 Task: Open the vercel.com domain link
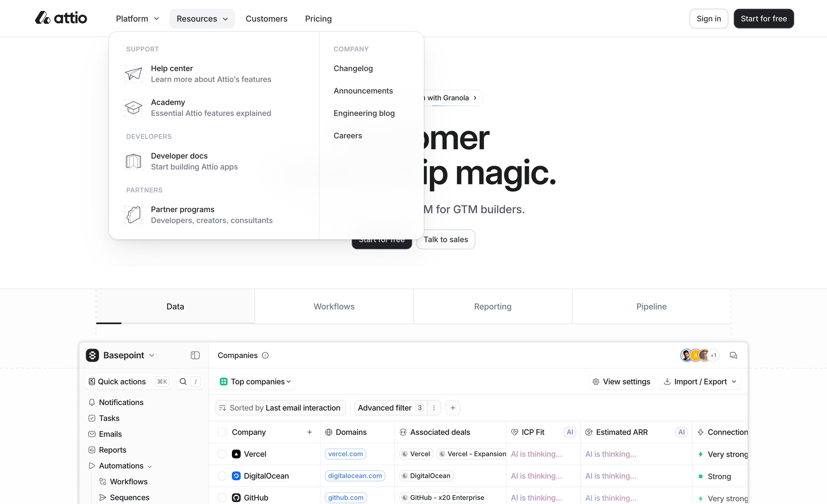[x=345, y=454]
